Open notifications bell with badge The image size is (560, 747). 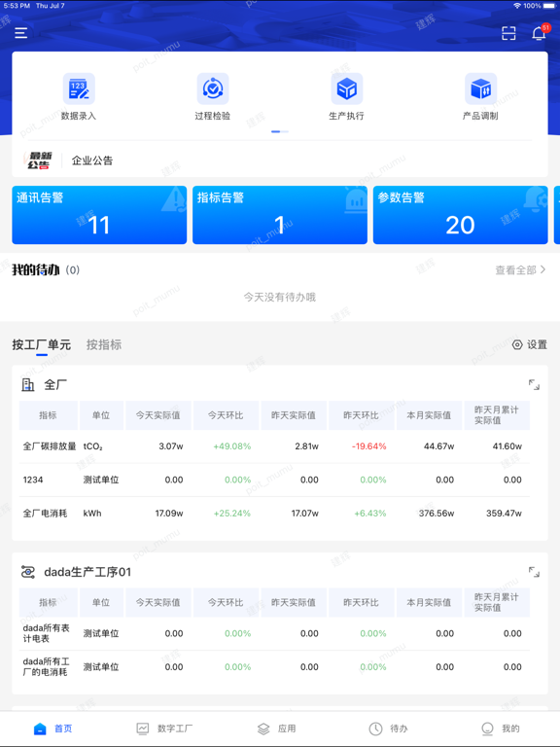[540, 33]
